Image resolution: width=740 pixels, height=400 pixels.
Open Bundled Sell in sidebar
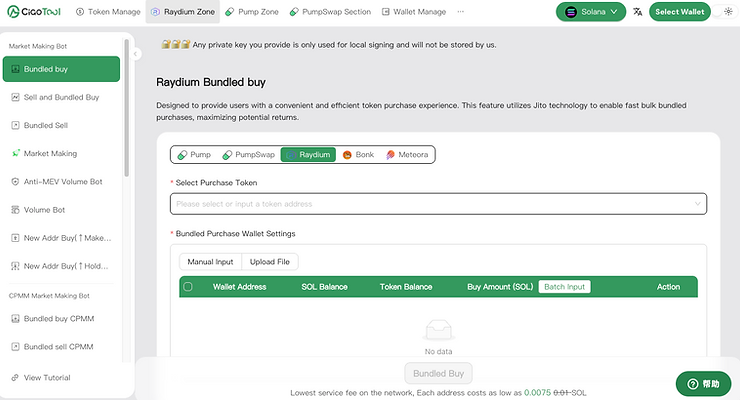tap(61, 125)
